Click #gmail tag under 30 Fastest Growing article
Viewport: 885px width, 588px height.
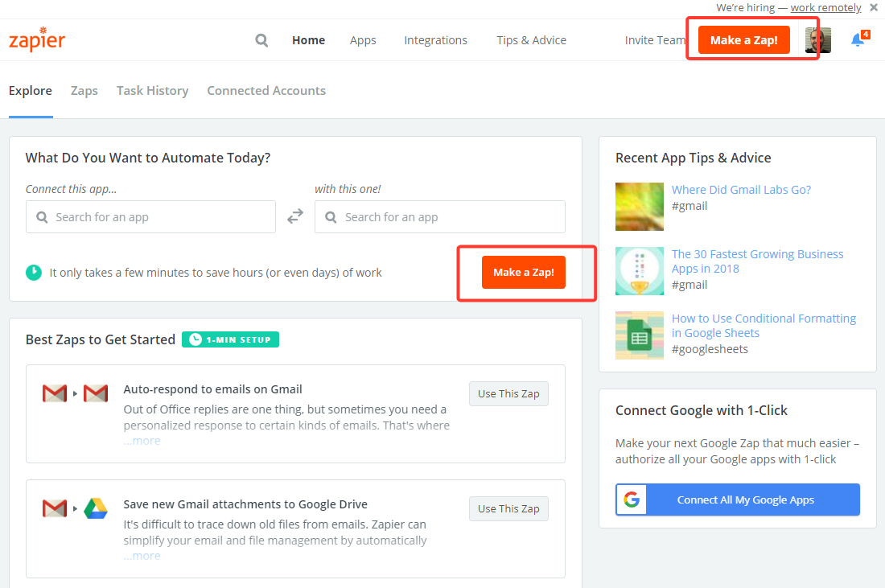pos(689,285)
